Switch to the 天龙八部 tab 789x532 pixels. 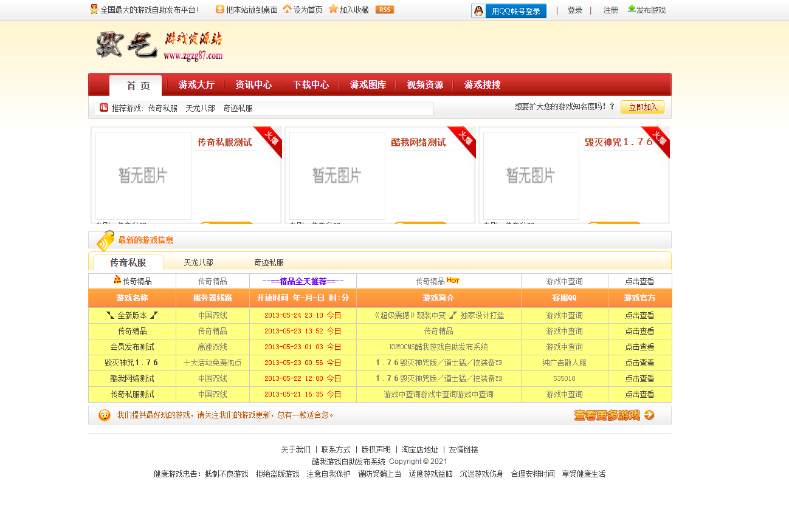198,263
